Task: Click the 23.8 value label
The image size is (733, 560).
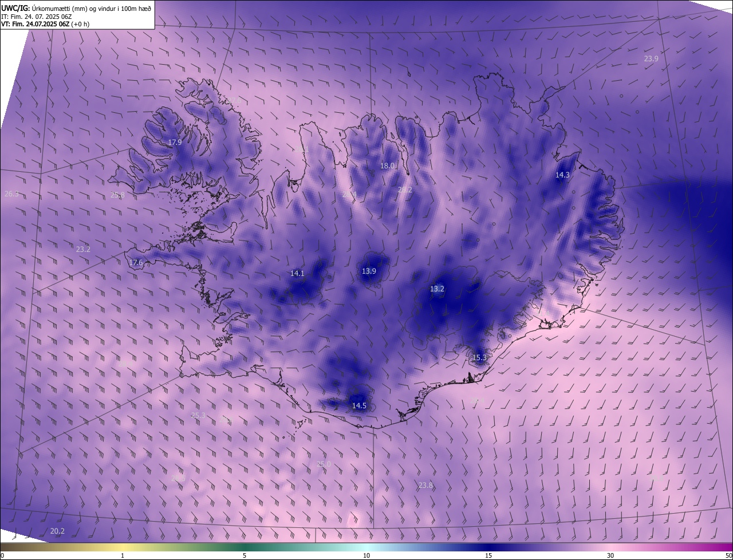Action: (x=425, y=485)
